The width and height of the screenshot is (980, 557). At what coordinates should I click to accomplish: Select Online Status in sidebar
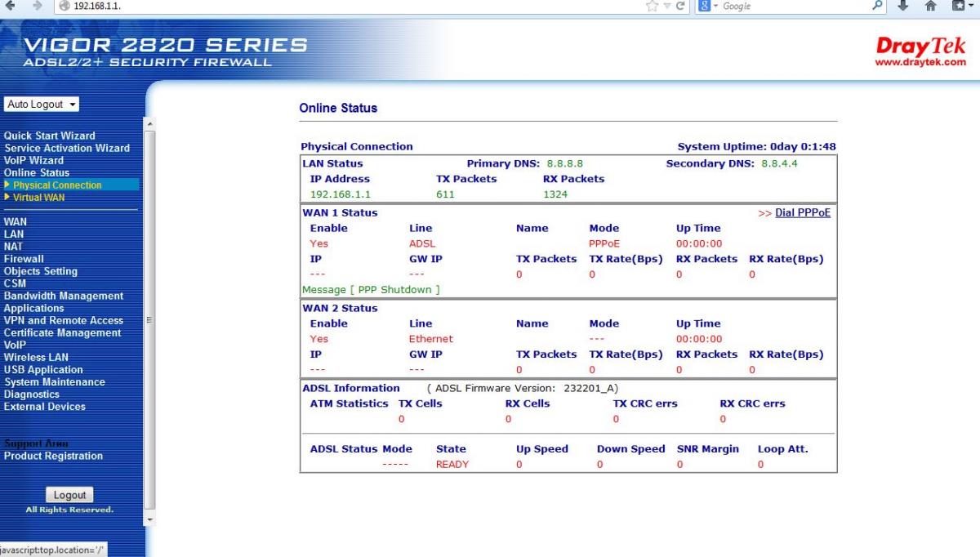[36, 172]
